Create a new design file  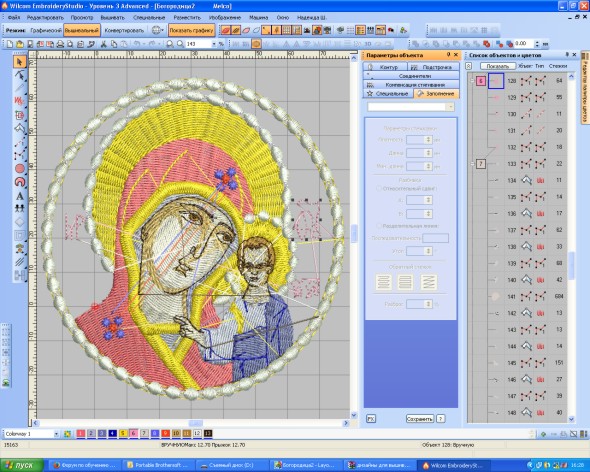point(10,44)
